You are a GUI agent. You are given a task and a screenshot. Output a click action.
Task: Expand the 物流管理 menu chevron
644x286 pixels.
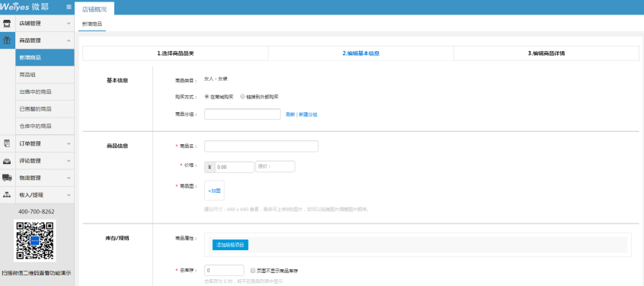click(69, 178)
